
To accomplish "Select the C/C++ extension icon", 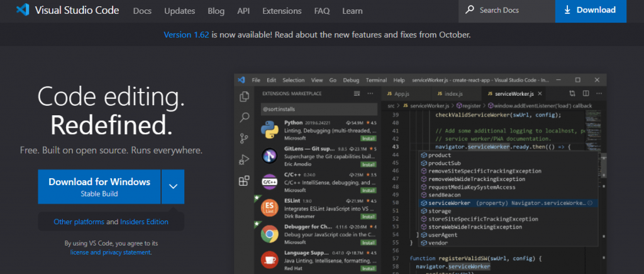I will click(x=270, y=182).
